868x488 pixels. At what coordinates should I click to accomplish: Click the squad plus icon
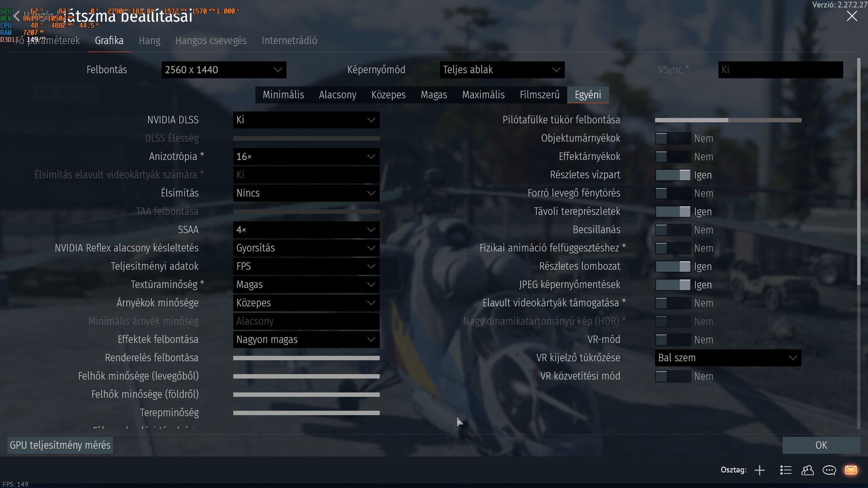point(759,470)
